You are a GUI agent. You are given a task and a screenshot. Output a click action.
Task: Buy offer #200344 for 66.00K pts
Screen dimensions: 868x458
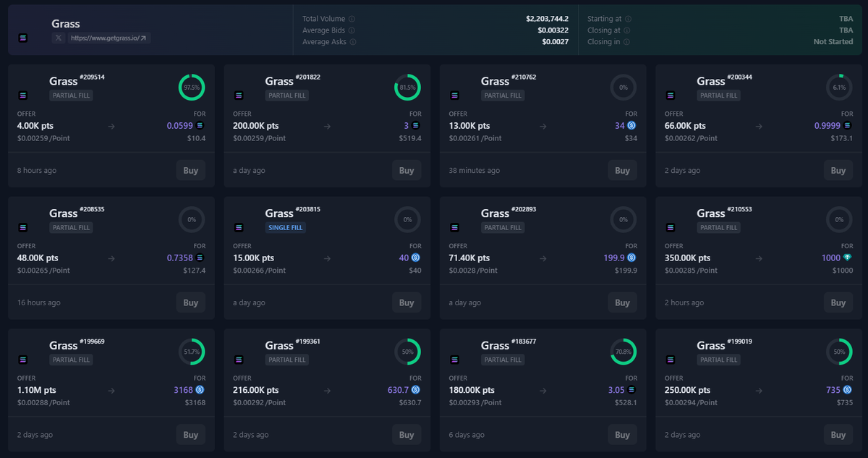click(838, 171)
